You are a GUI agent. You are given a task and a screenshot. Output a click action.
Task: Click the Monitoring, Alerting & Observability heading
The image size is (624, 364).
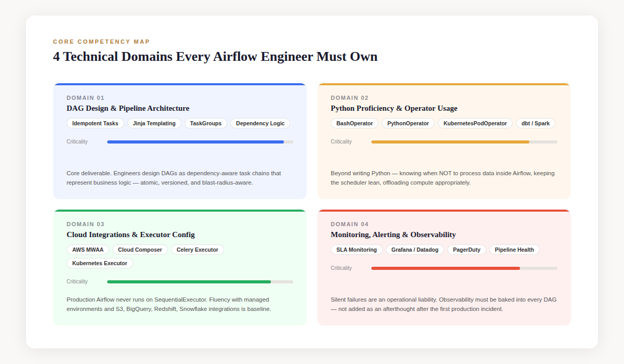pos(393,235)
